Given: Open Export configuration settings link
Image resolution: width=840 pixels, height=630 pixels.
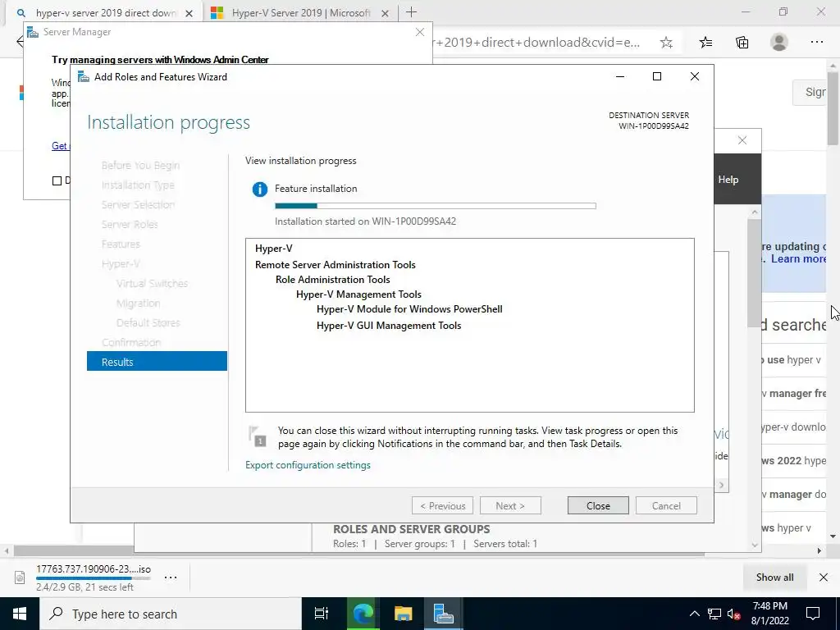Looking at the screenshot, I should [x=308, y=465].
